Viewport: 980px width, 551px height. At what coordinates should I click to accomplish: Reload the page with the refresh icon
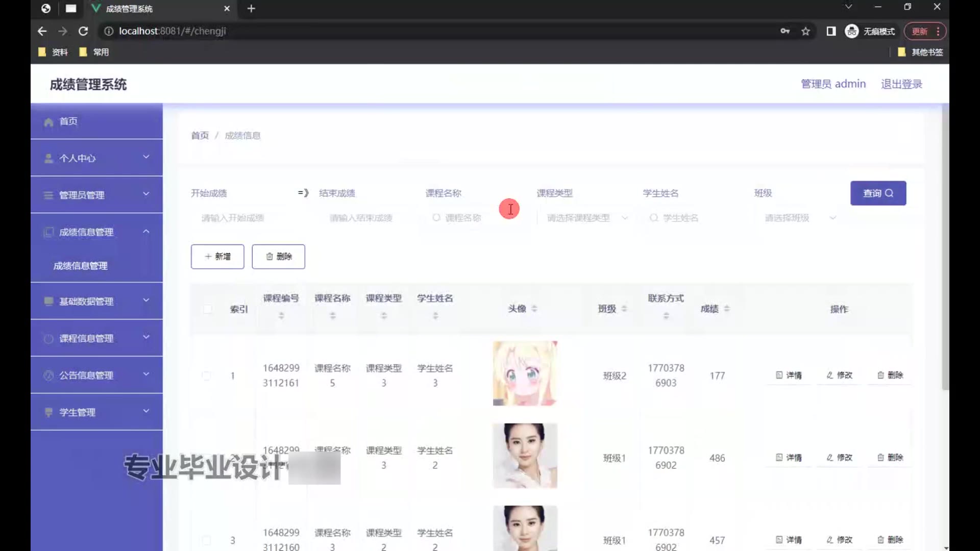point(83,31)
